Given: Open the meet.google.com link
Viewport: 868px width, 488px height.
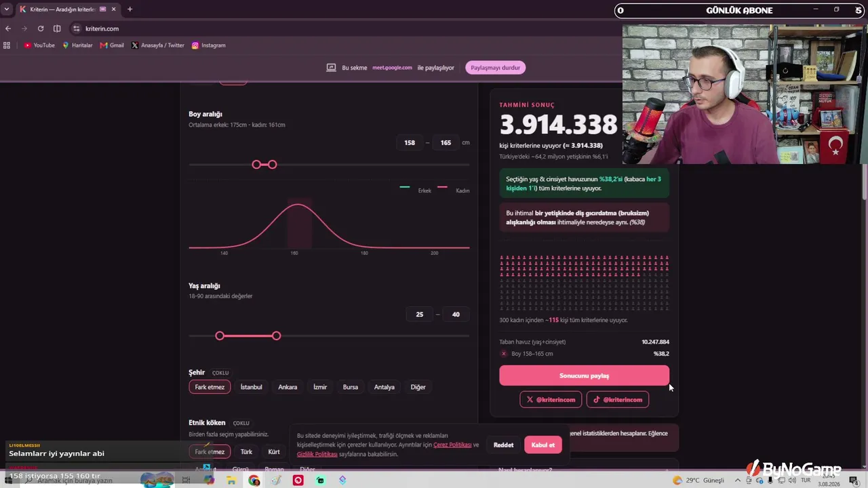Looking at the screenshot, I should pyautogui.click(x=392, y=68).
